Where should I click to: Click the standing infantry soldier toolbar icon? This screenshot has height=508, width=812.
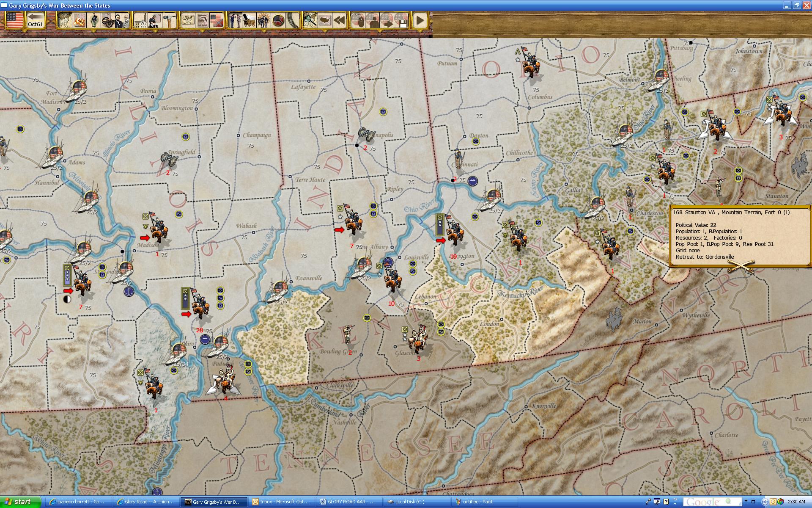click(93, 20)
